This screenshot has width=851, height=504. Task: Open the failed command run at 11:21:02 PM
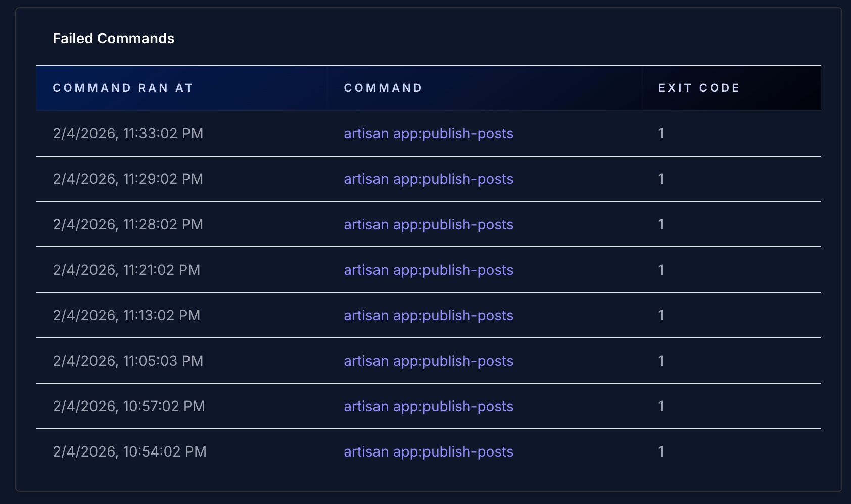[x=428, y=270]
